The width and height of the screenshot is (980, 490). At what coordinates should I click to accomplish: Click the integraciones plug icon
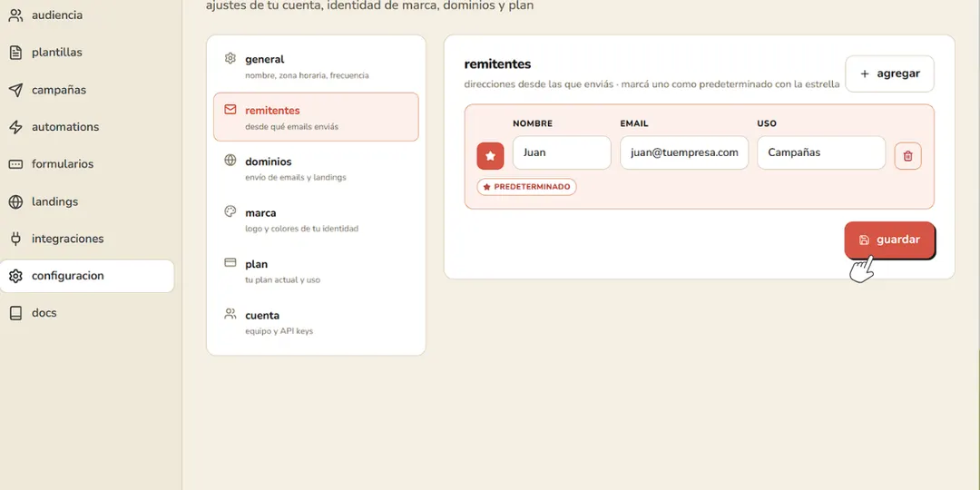coord(15,239)
